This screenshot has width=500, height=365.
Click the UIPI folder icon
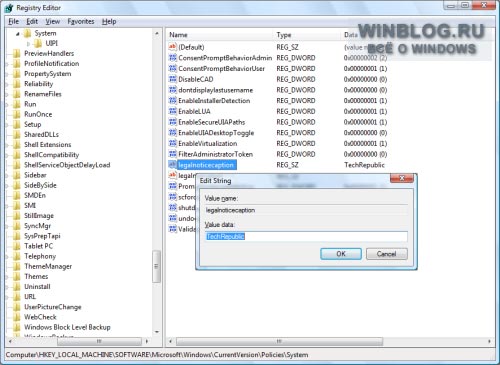click(x=38, y=43)
